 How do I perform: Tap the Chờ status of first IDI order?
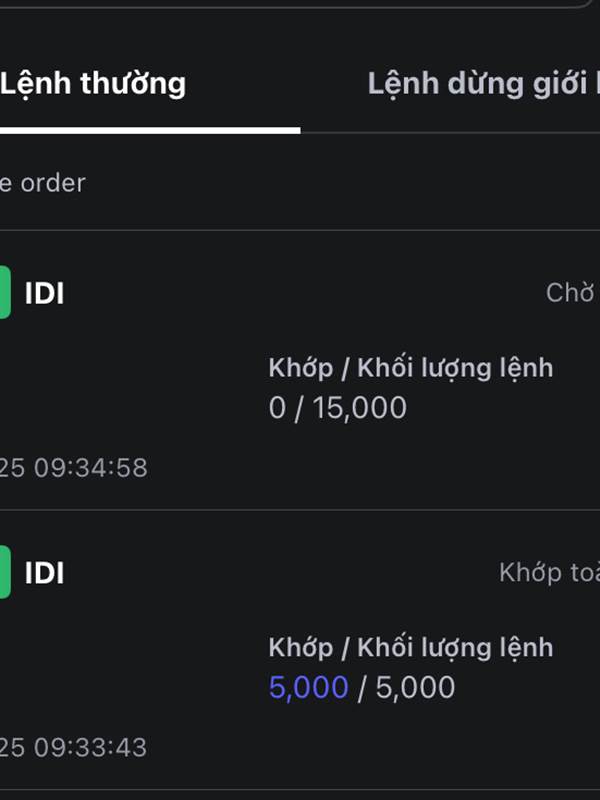coord(572,293)
